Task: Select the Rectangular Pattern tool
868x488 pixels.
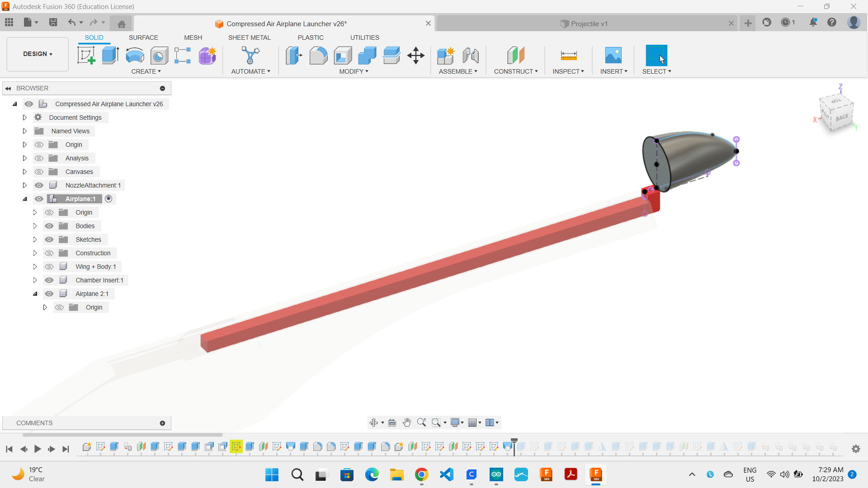Action: pos(183,56)
